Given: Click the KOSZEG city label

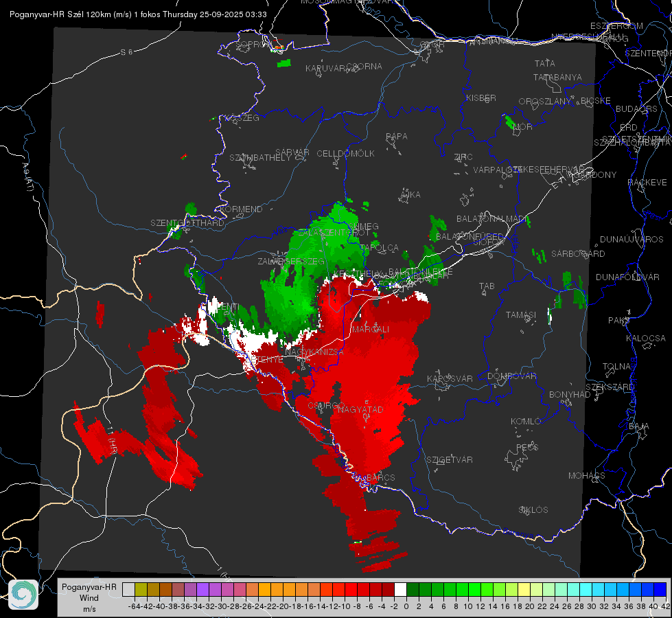Looking at the screenshot, I should pyautogui.click(x=242, y=118).
